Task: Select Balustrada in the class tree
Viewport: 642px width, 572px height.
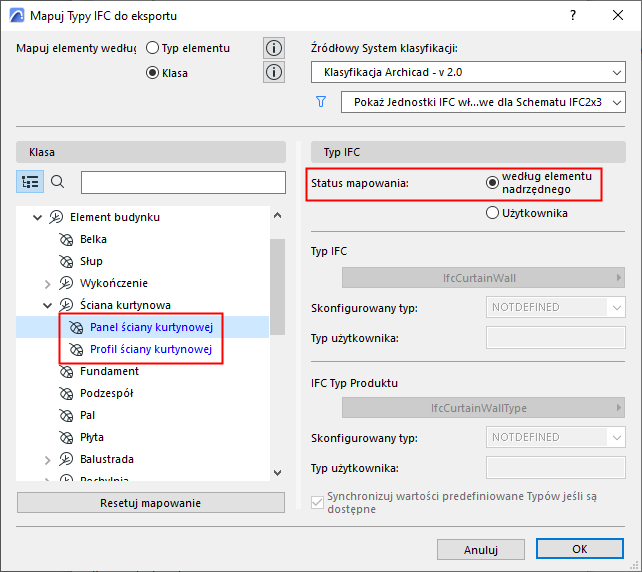Action: pos(107,459)
